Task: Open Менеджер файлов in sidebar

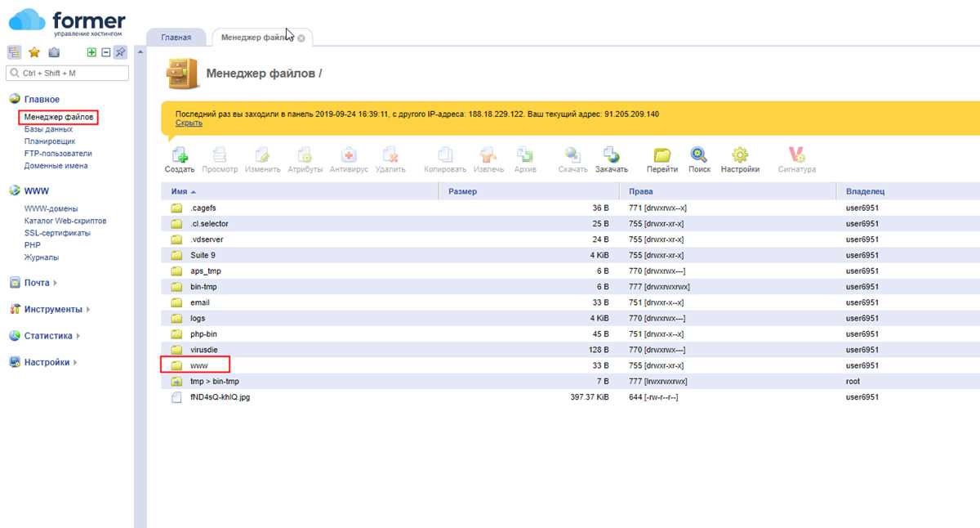Action: click(59, 118)
